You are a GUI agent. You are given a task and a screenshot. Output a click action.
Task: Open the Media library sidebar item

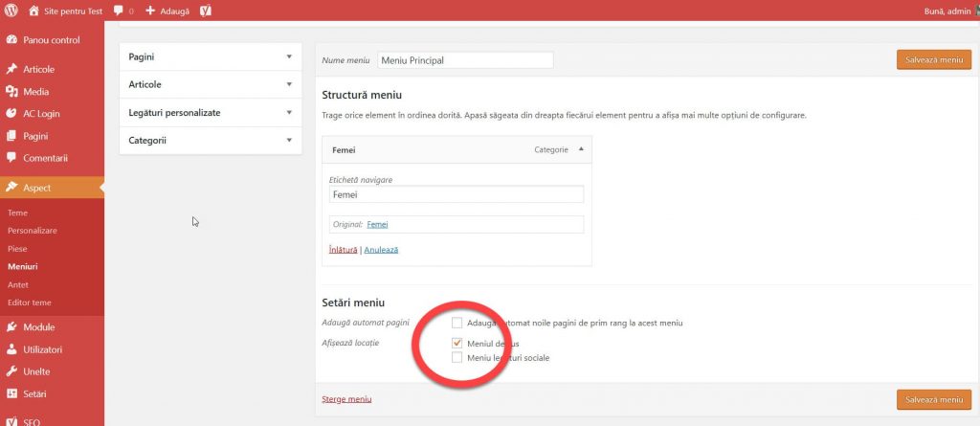36,92
